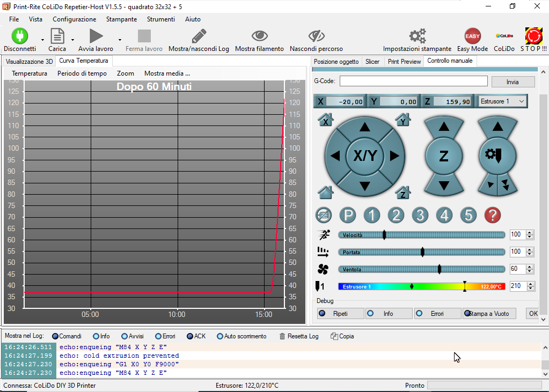549x392 pixels.
Task: Click the Resetta Log button
Action: pos(299,336)
